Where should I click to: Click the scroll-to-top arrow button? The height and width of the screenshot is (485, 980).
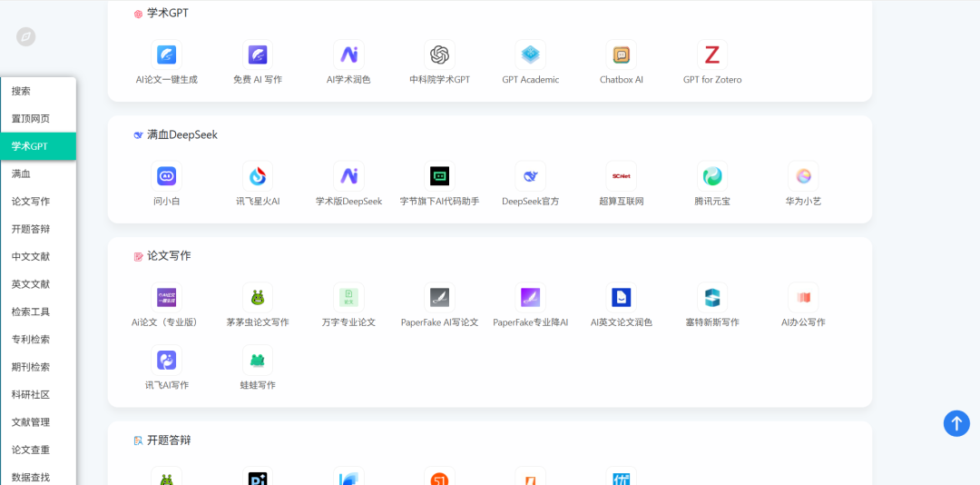click(x=956, y=423)
